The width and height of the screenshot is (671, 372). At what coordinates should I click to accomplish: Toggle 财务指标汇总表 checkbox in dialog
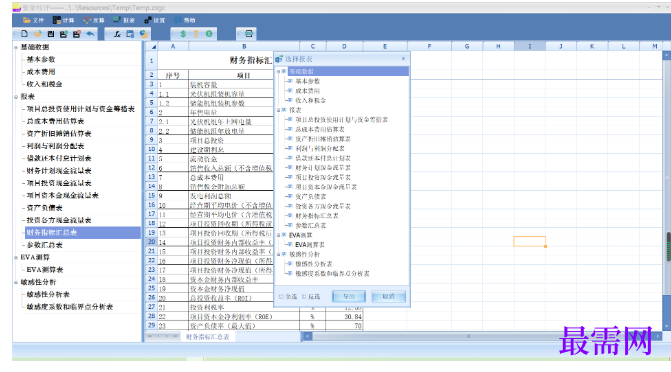[290, 216]
